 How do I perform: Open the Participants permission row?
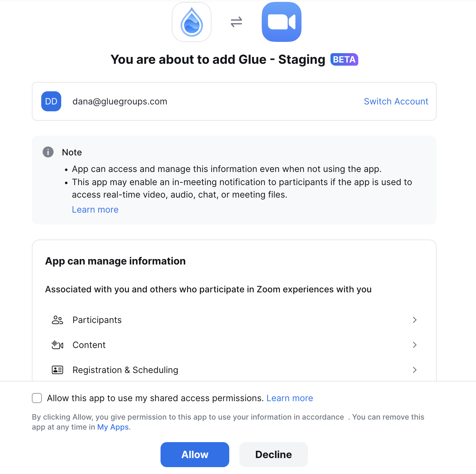234,320
